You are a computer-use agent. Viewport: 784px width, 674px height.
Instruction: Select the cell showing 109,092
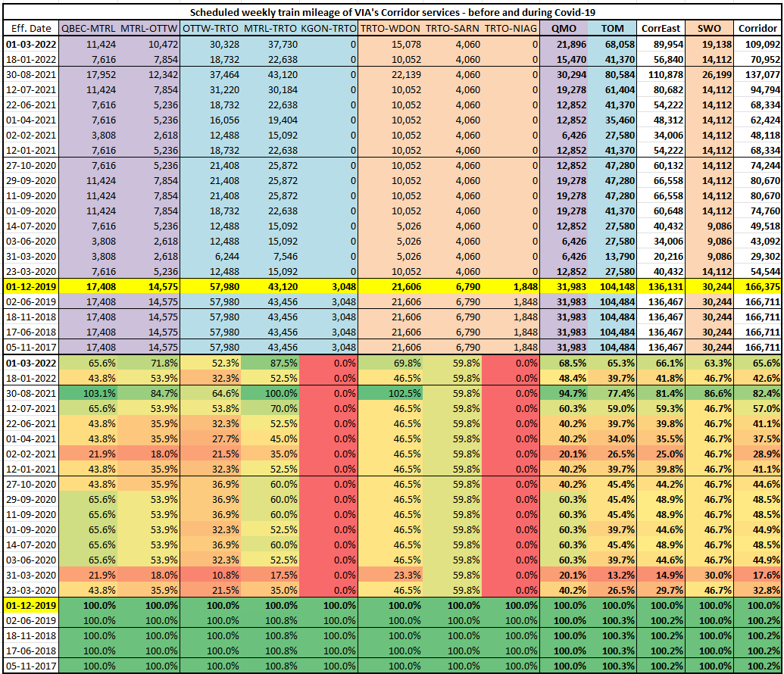pyautogui.click(x=758, y=44)
